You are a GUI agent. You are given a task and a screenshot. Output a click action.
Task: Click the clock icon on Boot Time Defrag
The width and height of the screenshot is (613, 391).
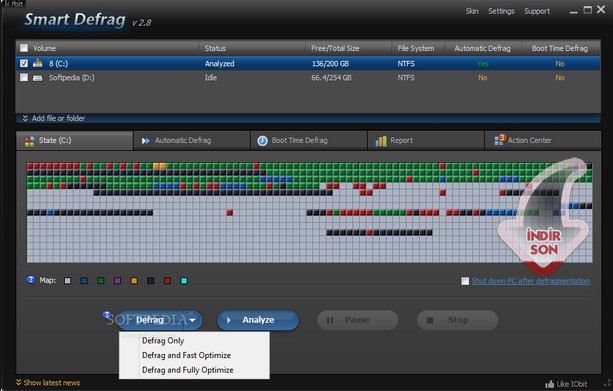point(262,141)
